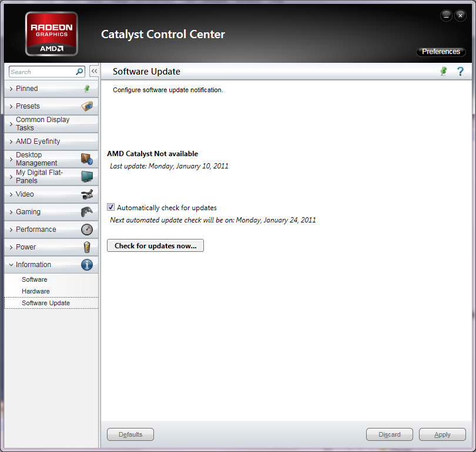
Task: Click the Performance gauge icon
Action: 87,230
